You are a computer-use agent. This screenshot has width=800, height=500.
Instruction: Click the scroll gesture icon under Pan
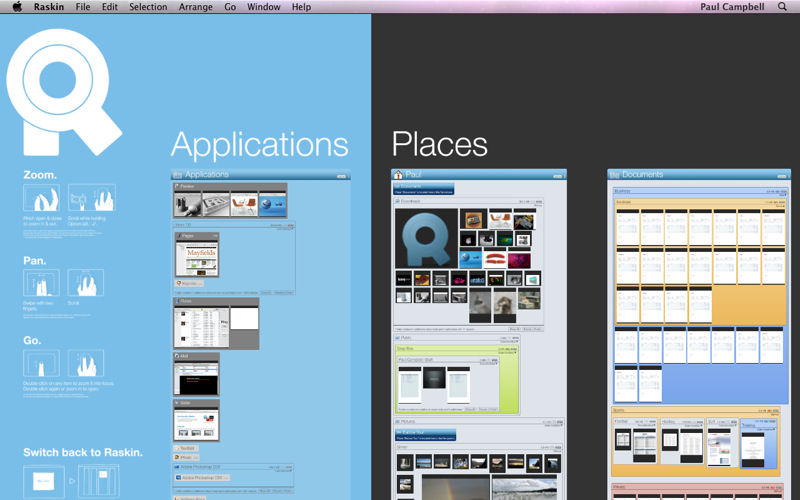(x=86, y=283)
